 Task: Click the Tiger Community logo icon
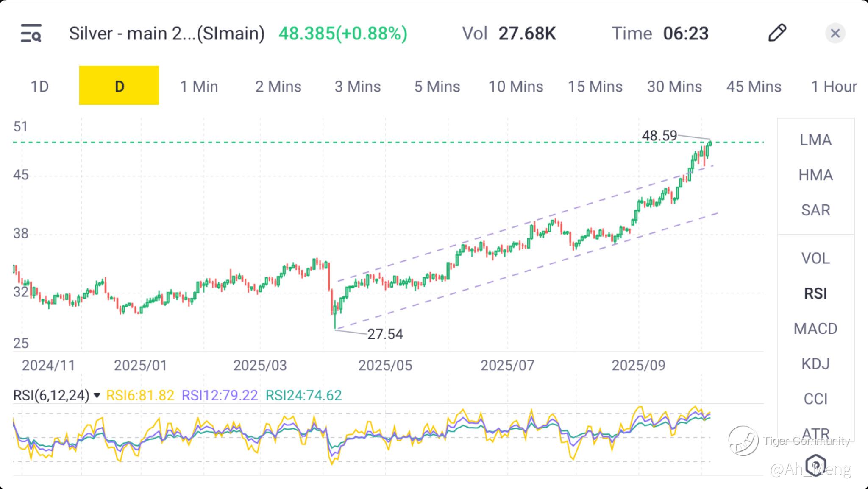[743, 441]
